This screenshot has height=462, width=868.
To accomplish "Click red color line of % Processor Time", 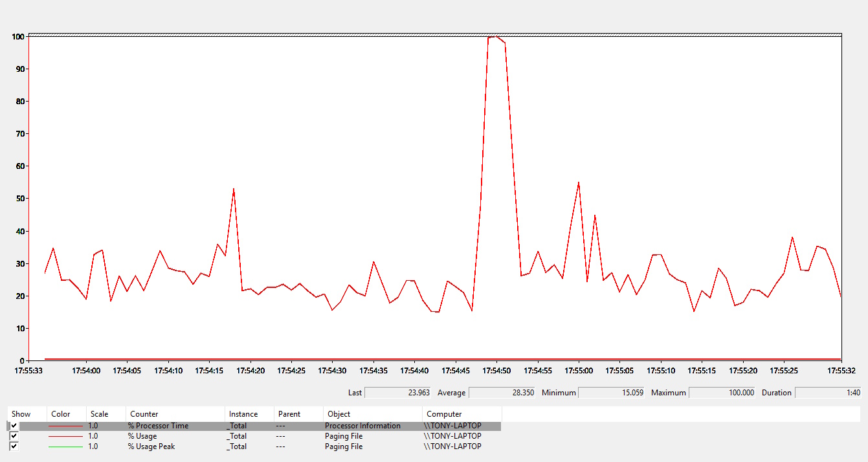I will tap(65, 426).
